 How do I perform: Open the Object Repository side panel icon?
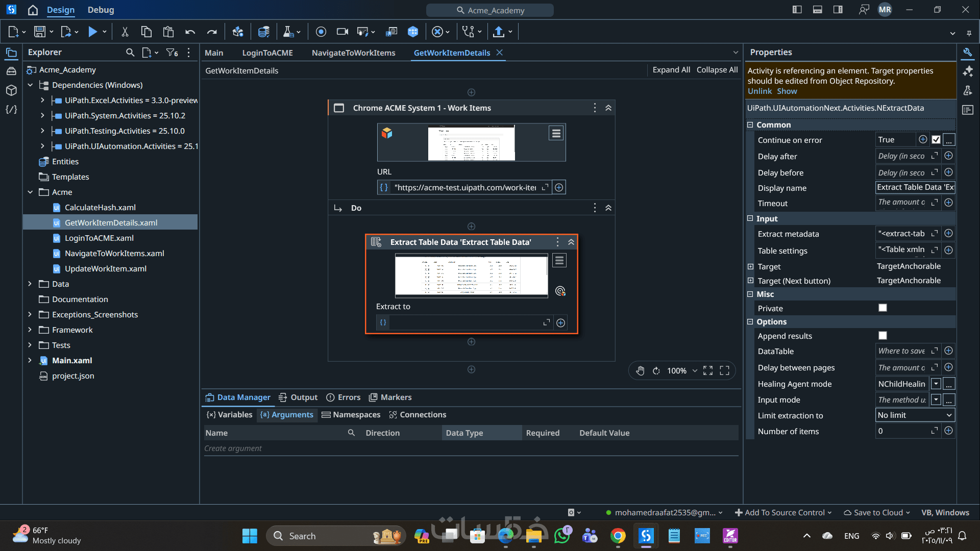pos(11,90)
